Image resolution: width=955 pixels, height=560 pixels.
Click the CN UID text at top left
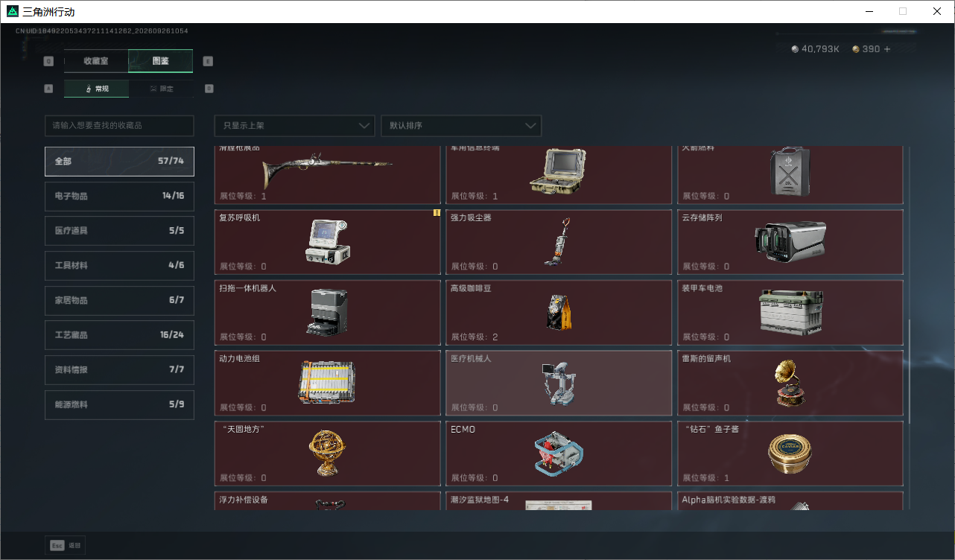click(x=102, y=31)
